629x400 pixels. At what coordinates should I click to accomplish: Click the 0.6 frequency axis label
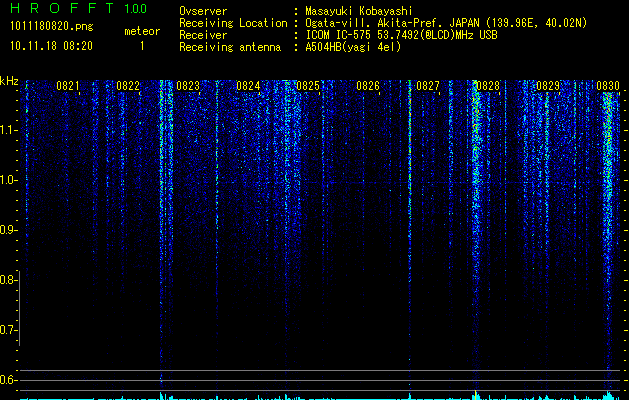tap(7, 380)
